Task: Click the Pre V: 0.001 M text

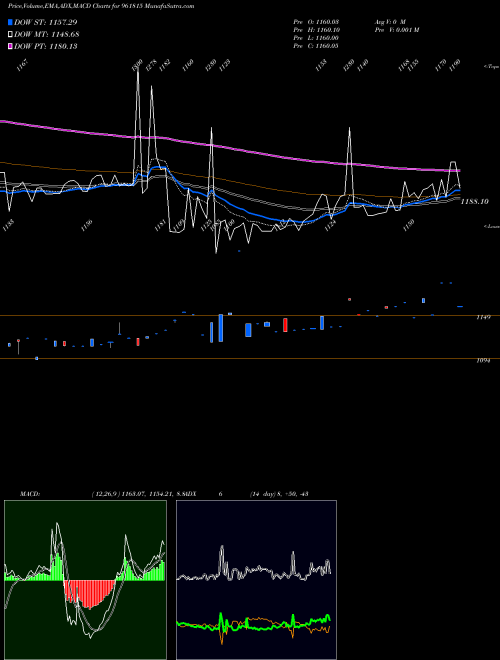Action: (397, 30)
